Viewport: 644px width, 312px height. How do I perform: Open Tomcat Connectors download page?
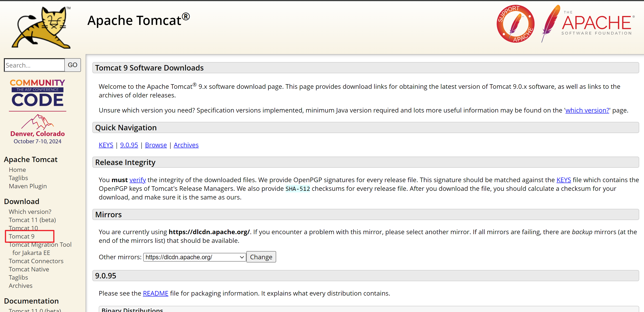coord(36,261)
